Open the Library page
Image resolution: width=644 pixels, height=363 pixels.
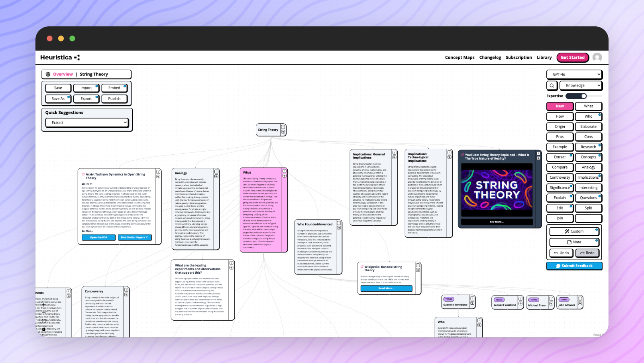[544, 57]
